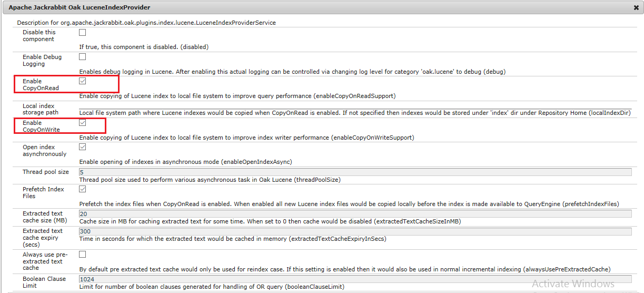Click the Enable CopyOnRead label
Viewport: 644px width, 293px height.
click(x=41, y=85)
